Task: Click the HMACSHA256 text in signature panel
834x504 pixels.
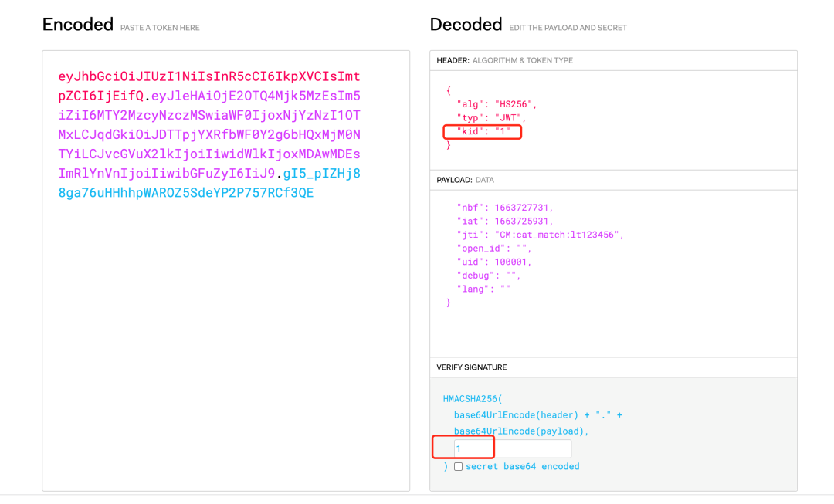Action: coord(472,399)
